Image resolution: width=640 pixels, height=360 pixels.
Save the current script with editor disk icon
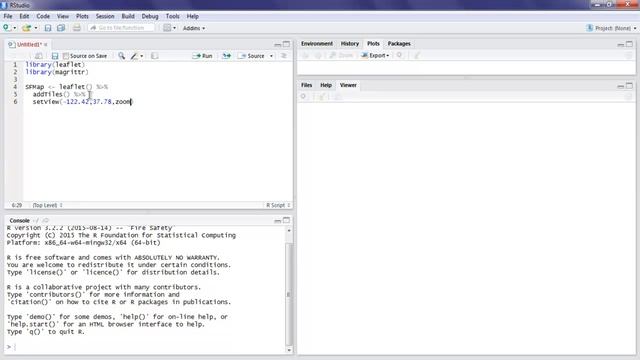click(x=55, y=56)
